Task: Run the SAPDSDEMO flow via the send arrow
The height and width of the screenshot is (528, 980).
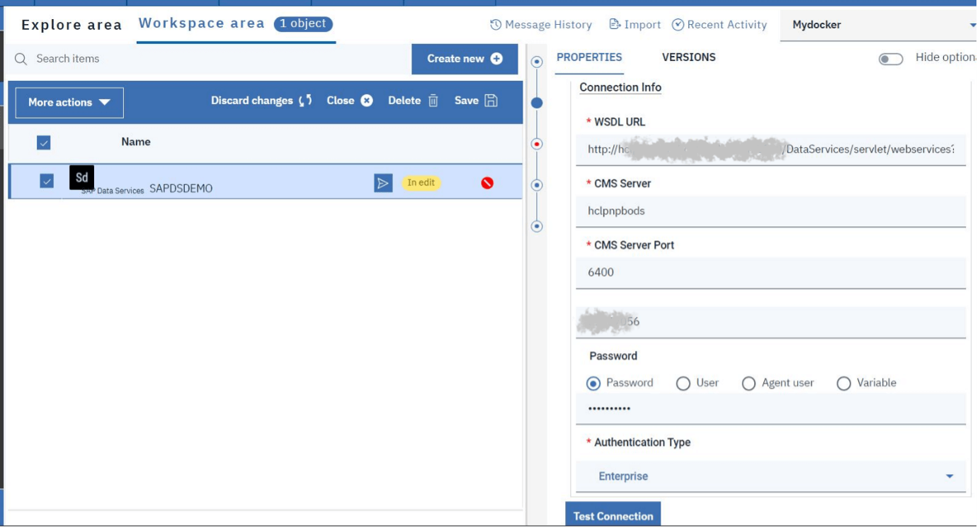Action: (x=382, y=183)
